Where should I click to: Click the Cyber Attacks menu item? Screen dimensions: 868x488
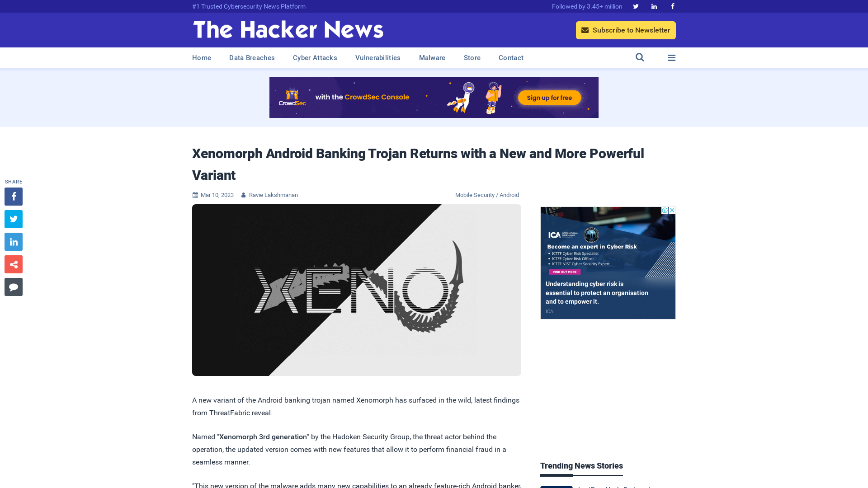(315, 58)
